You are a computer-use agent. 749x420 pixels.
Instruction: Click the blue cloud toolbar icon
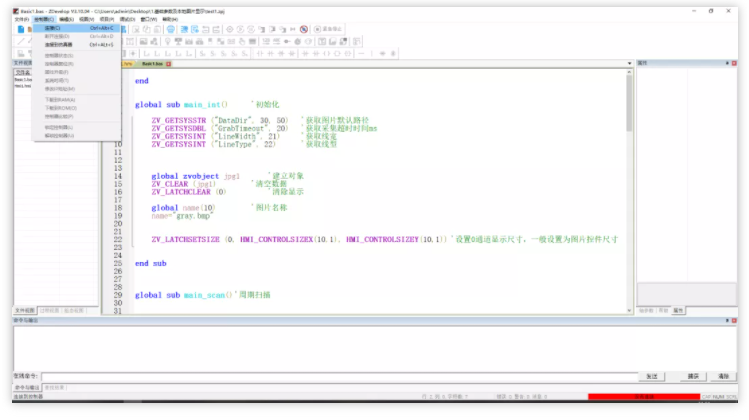[x=171, y=29]
